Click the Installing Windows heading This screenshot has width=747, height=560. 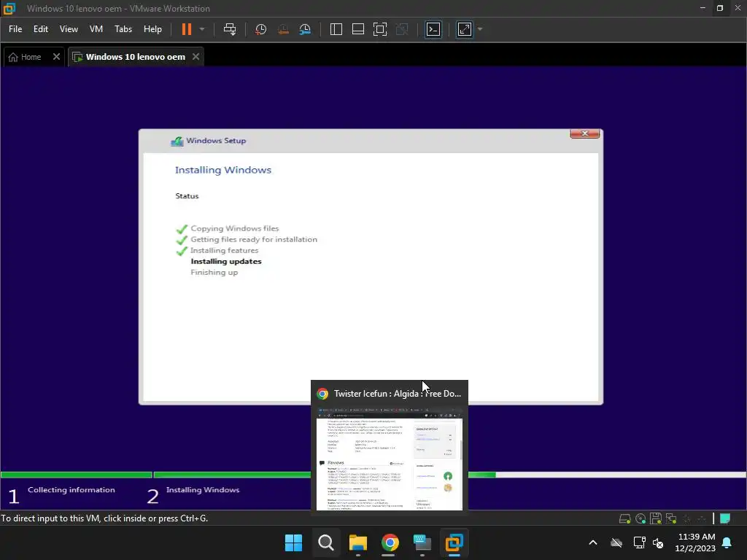(223, 170)
